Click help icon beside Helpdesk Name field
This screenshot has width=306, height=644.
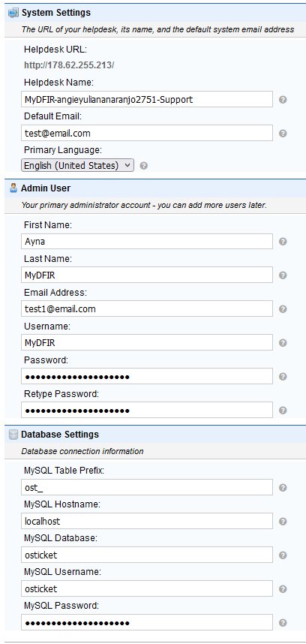283,99
